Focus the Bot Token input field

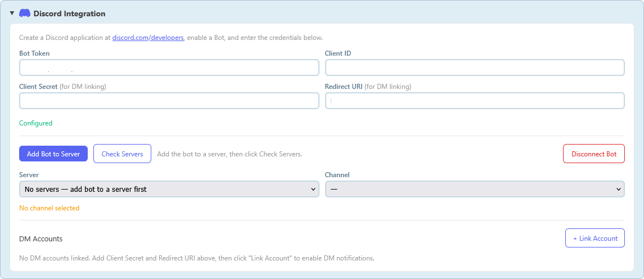click(169, 67)
